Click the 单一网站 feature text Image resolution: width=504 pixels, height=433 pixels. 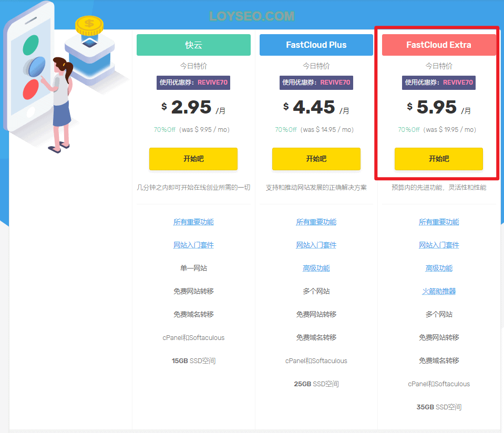pyautogui.click(x=193, y=268)
